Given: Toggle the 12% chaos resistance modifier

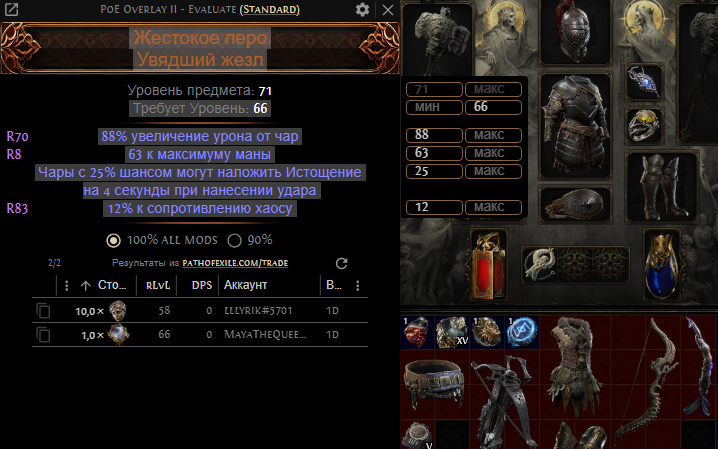Looking at the screenshot, I should (200, 209).
